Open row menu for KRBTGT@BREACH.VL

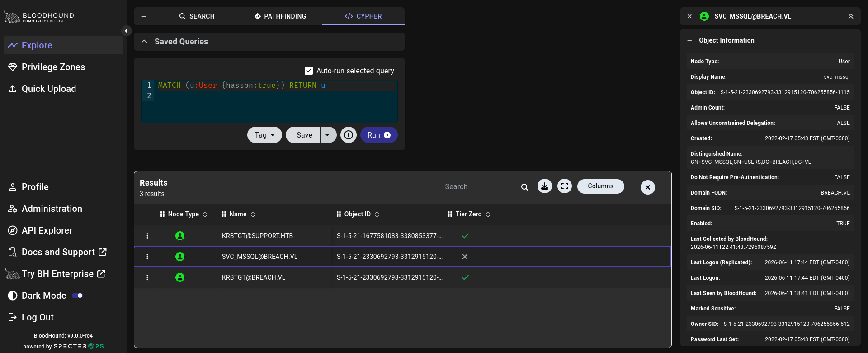coord(147,277)
